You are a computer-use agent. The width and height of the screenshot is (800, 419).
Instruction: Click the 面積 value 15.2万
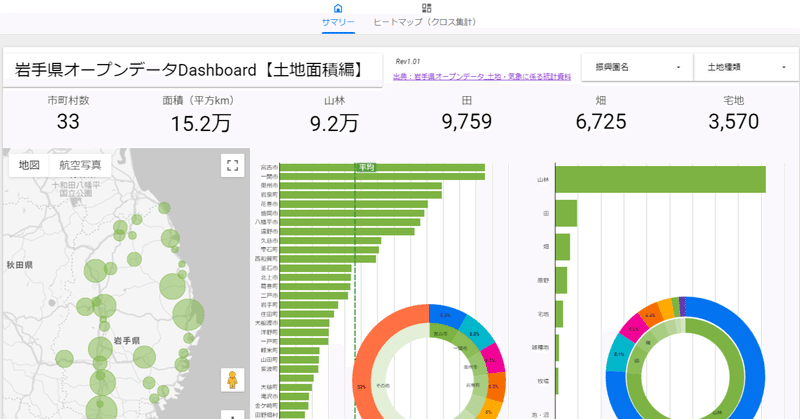(x=201, y=124)
